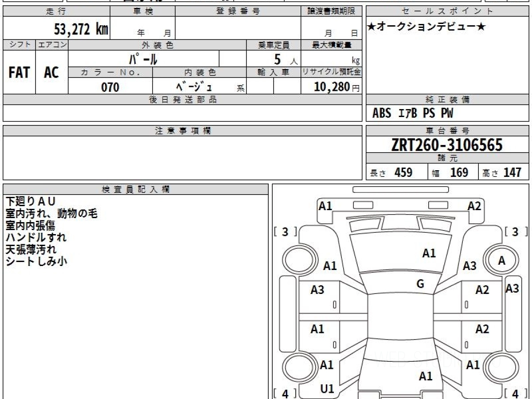Select the mileage value 53,272 km
The width and height of the screenshot is (532, 399).
click(x=81, y=29)
